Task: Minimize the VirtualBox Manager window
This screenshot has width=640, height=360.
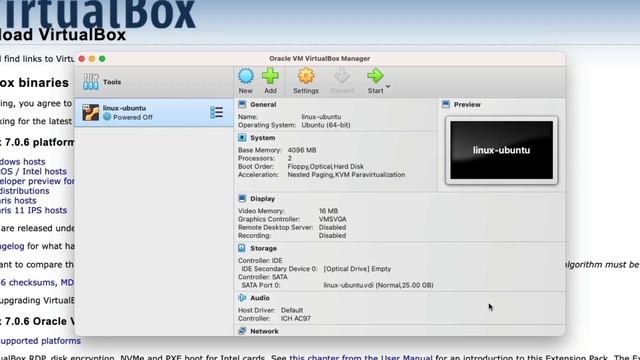Action: 92,59
